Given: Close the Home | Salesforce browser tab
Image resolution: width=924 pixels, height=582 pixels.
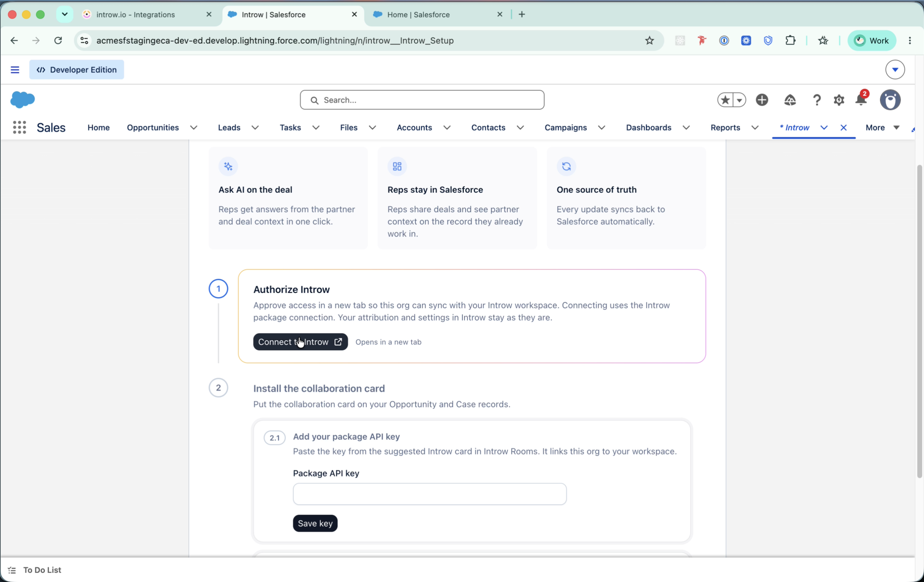Looking at the screenshot, I should point(500,14).
